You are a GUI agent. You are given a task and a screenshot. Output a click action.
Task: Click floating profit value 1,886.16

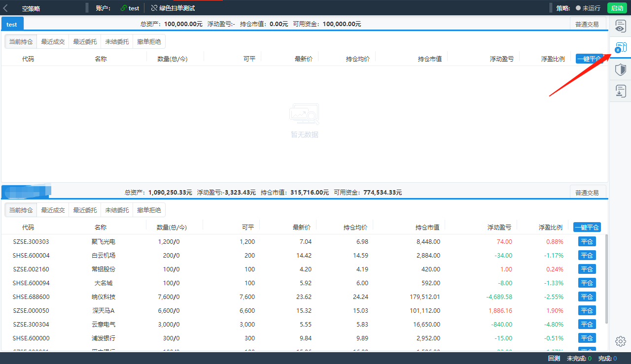tap(500, 311)
